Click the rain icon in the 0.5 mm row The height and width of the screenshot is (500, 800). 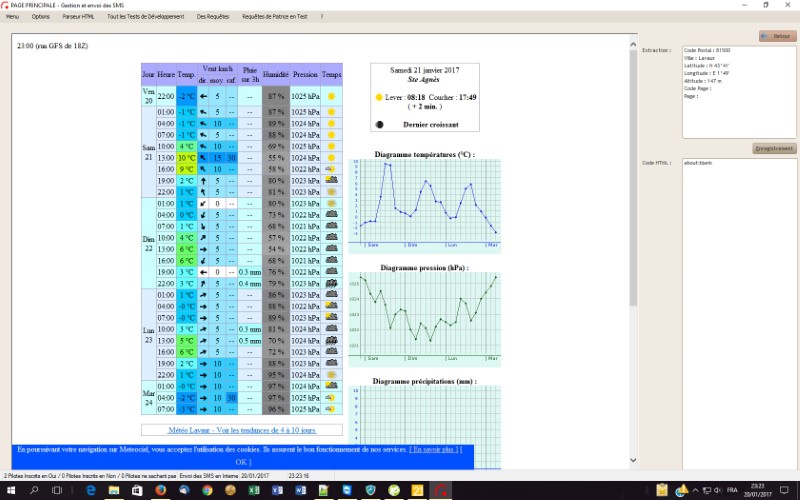coord(331,340)
